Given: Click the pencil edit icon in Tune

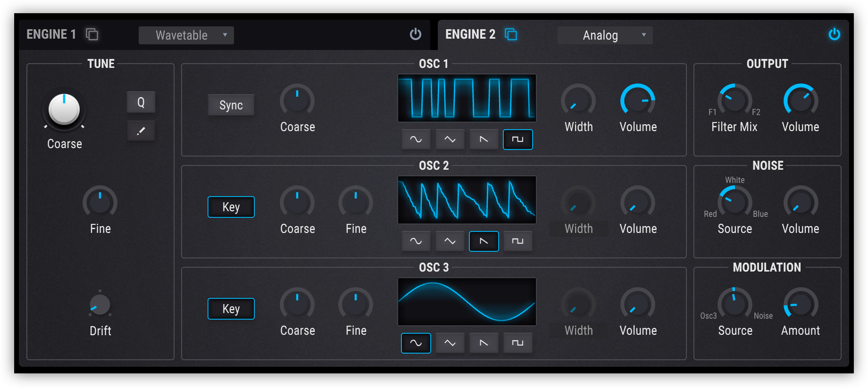Looking at the screenshot, I should [x=141, y=131].
